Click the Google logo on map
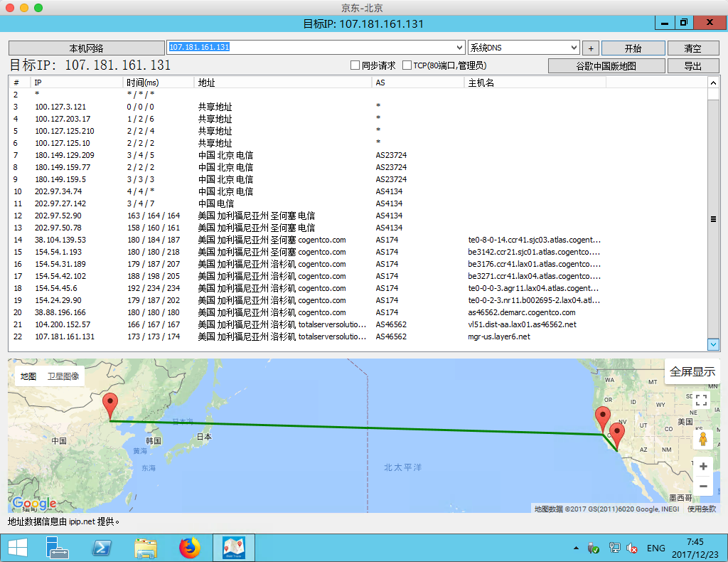This screenshot has width=728, height=562. (34, 503)
